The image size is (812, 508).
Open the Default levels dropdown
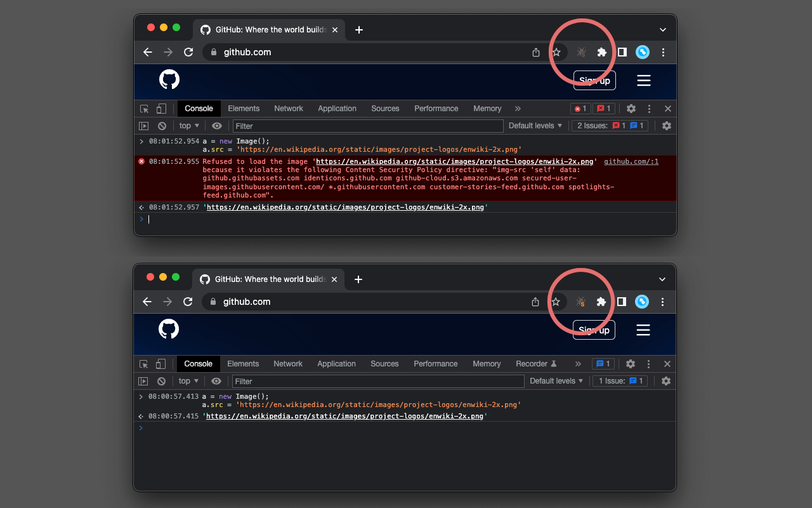tap(535, 125)
